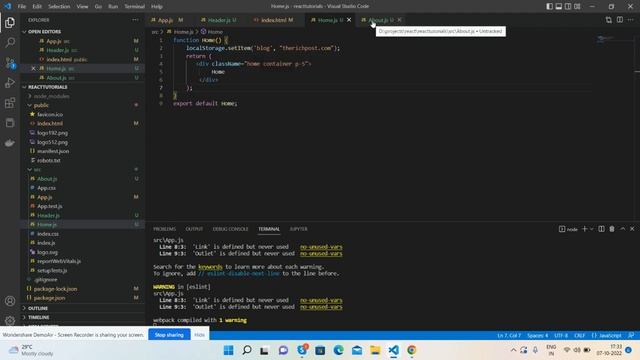The height and width of the screenshot is (360, 640).
Task: Open Microsoft Edge from the taskbar
Action: [x=338, y=350]
